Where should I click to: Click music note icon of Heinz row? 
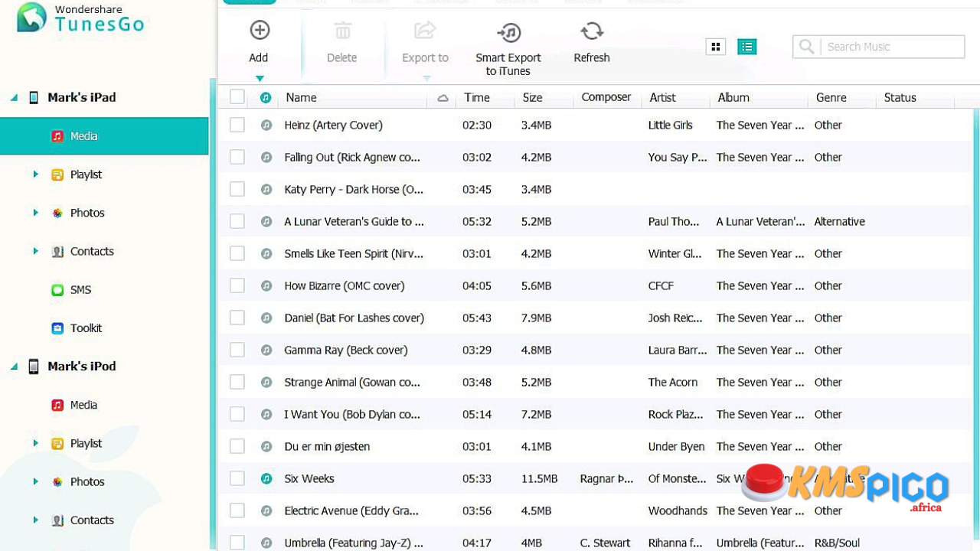click(x=266, y=125)
